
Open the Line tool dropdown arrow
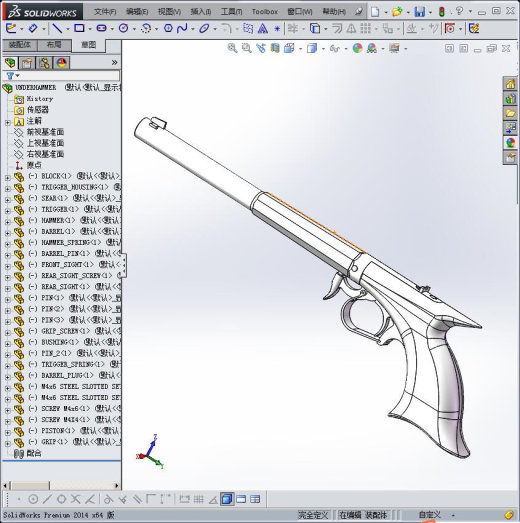68,29
